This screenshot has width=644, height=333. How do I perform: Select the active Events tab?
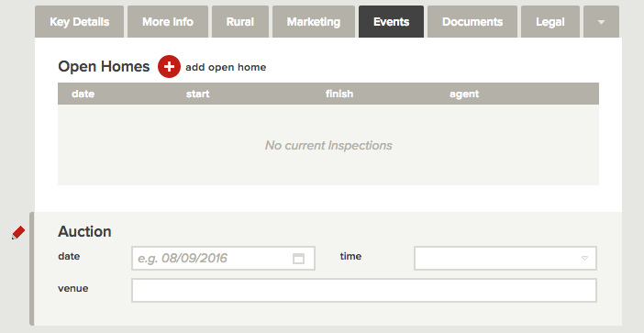pyautogui.click(x=391, y=22)
